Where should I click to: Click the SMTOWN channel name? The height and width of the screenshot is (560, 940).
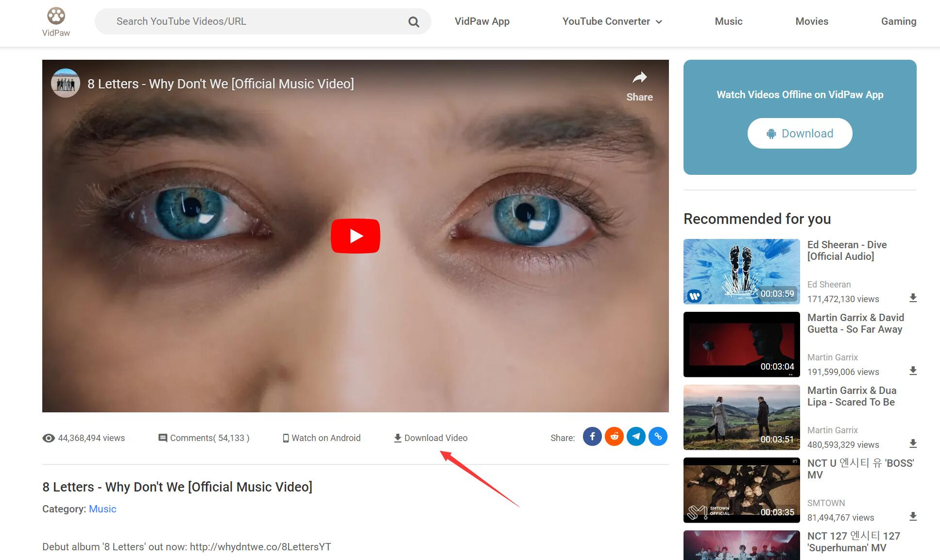point(826,503)
